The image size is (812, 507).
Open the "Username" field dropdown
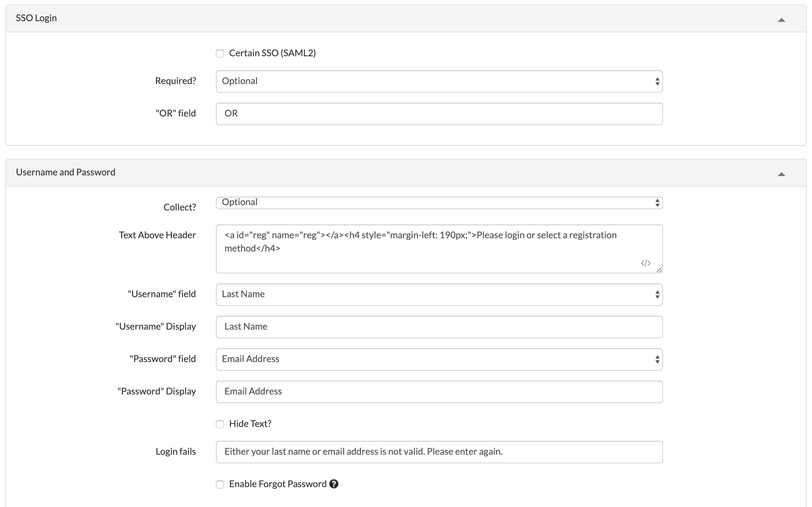pyautogui.click(x=439, y=295)
